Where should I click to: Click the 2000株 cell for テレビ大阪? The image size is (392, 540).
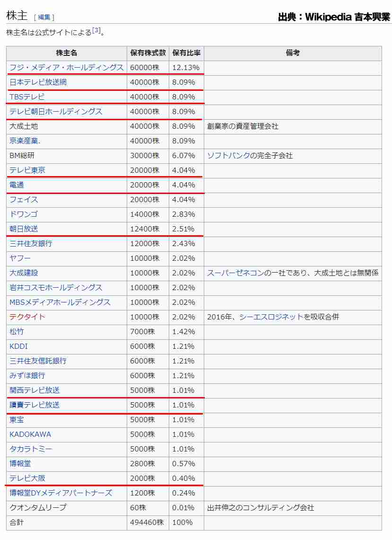click(148, 478)
